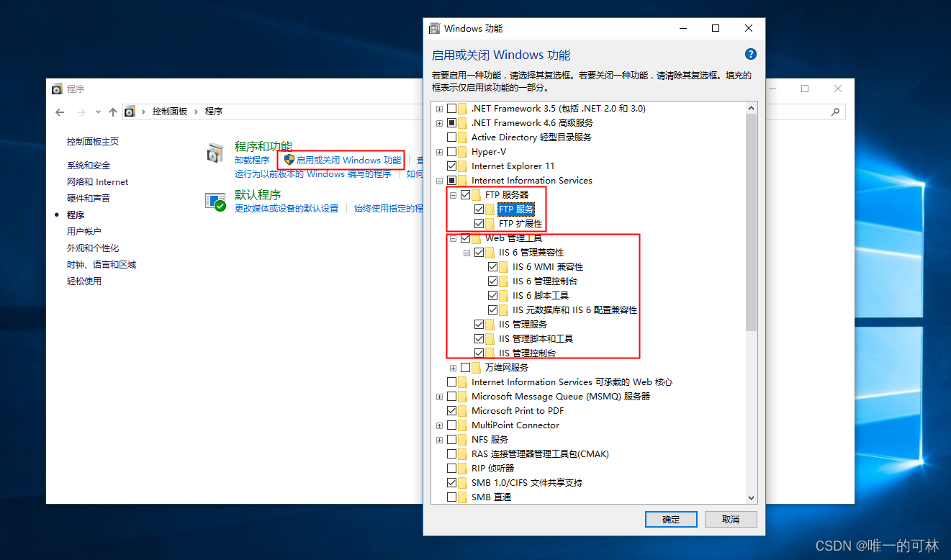Click 运行为以前版本的 Windows 编写的程序 link
This screenshot has height=560, width=951.
tap(313, 173)
